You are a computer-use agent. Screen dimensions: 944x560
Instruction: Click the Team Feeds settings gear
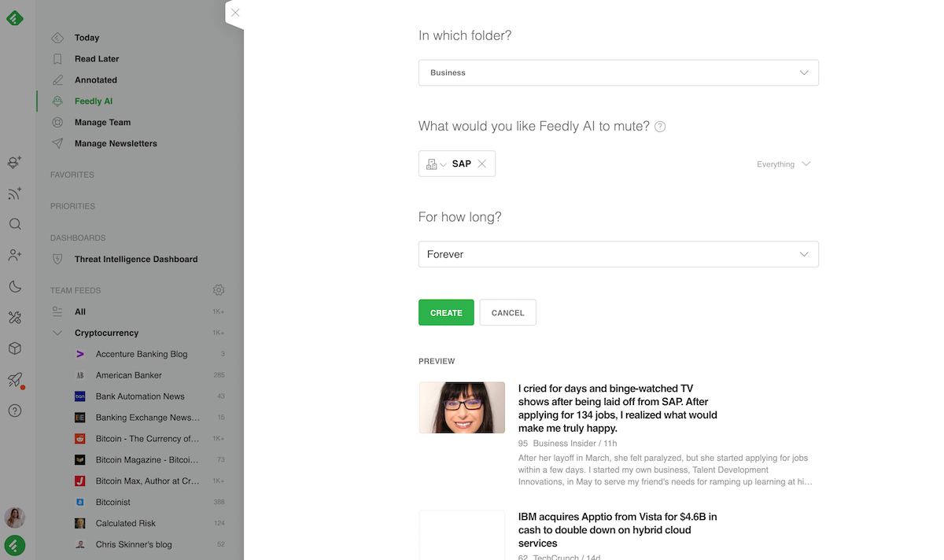[219, 290]
